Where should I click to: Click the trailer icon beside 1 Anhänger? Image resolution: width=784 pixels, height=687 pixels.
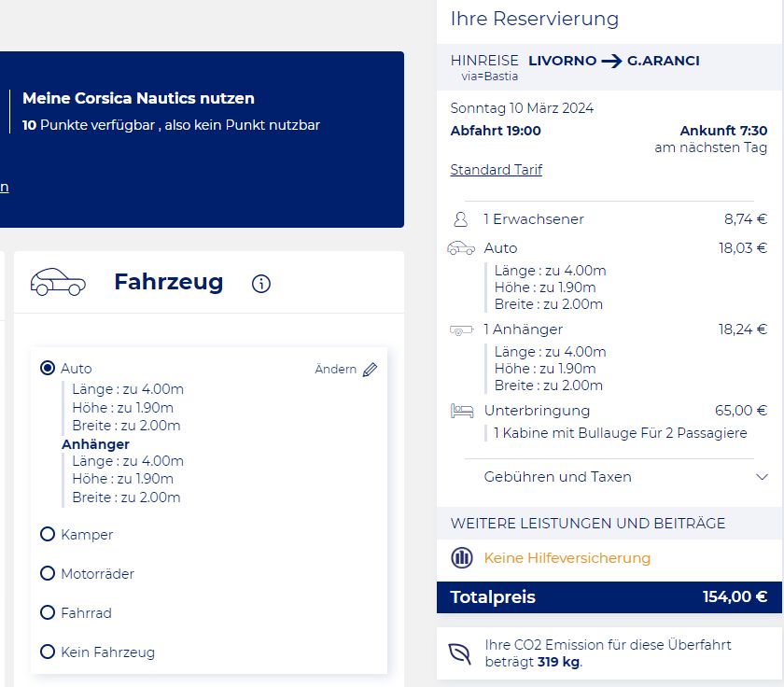point(461,330)
